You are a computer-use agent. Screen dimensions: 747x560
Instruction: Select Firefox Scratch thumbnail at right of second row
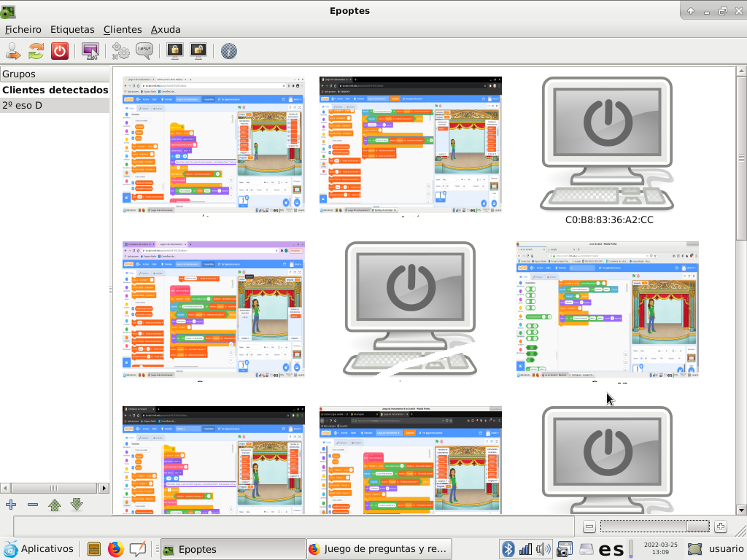tap(608, 309)
